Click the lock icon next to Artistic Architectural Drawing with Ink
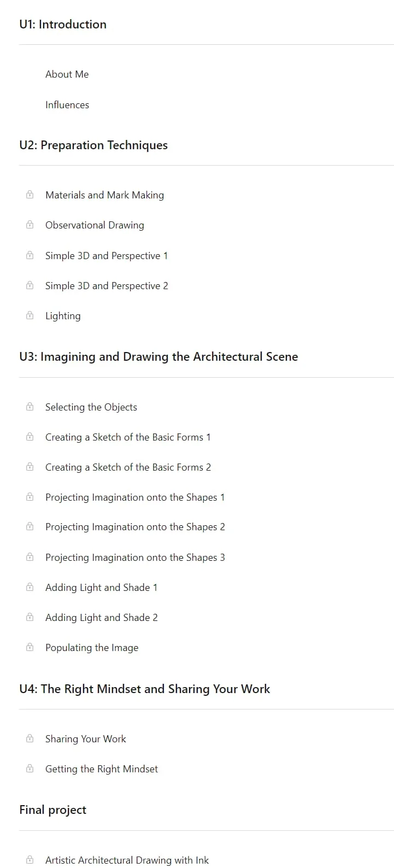The height and width of the screenshot is (868, 394). 30,860
